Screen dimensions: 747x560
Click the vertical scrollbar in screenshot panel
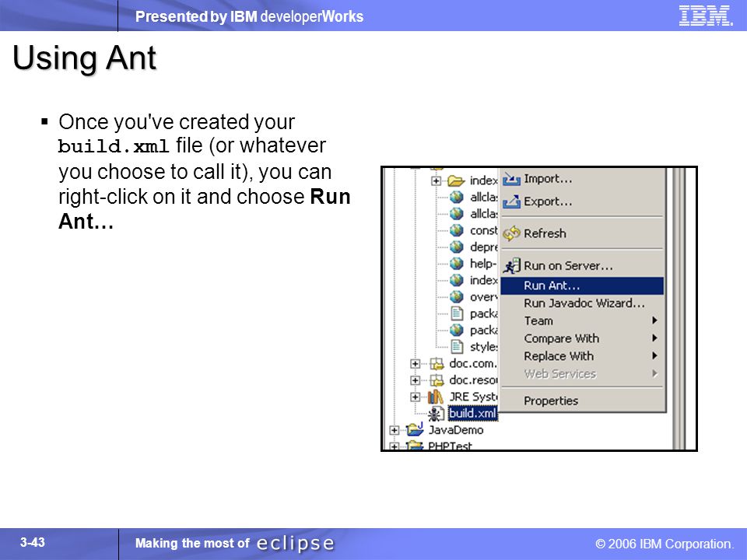[x=679, y=309]
